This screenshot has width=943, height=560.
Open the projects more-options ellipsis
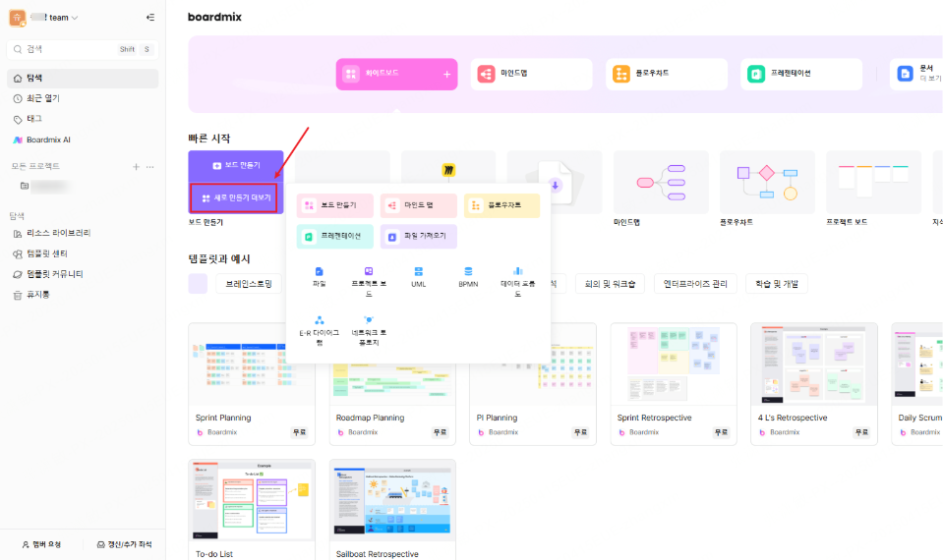pyautogui.click(x=149, y=166)
